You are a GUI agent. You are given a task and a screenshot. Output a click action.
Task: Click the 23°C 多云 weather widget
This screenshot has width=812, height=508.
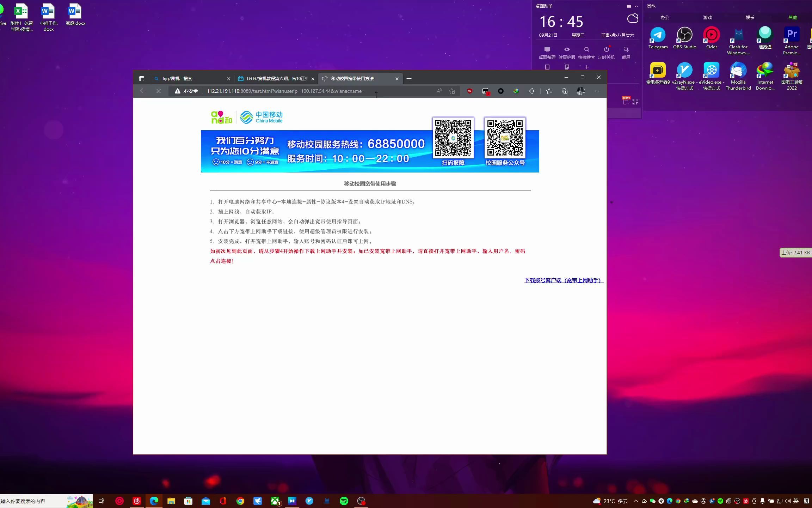coord(611,501)
